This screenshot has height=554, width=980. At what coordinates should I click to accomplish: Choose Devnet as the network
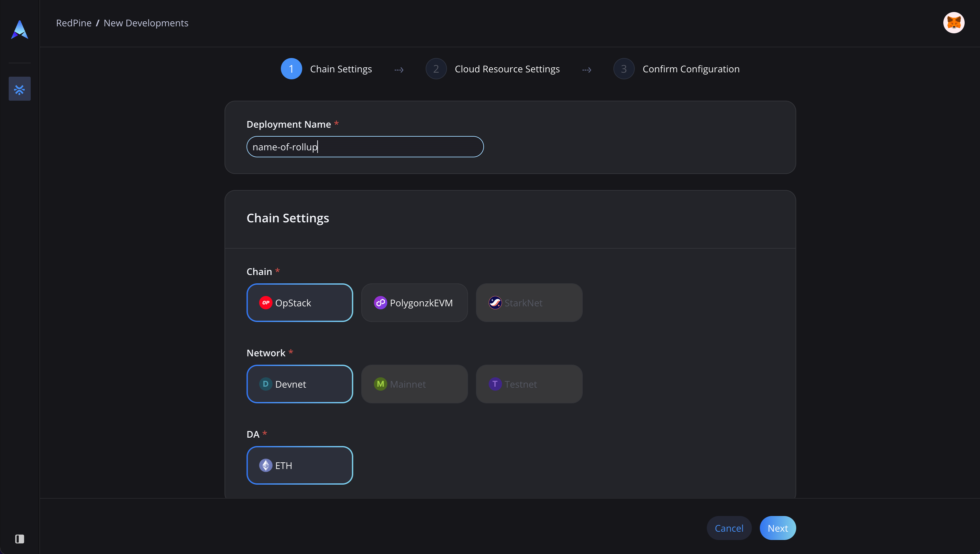pyautogui.click(x=300, y=384)
